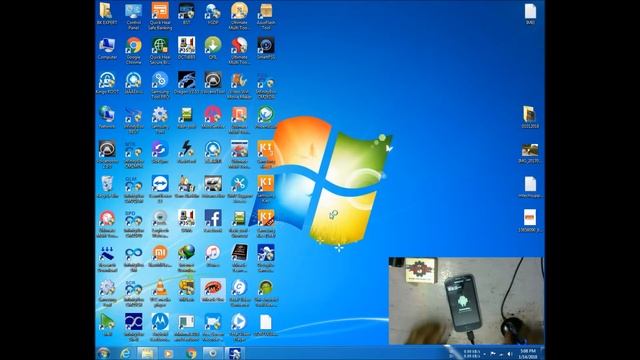Open the white IMEI file at top right
Screen dimensions: 640x360
coord(530,14)
